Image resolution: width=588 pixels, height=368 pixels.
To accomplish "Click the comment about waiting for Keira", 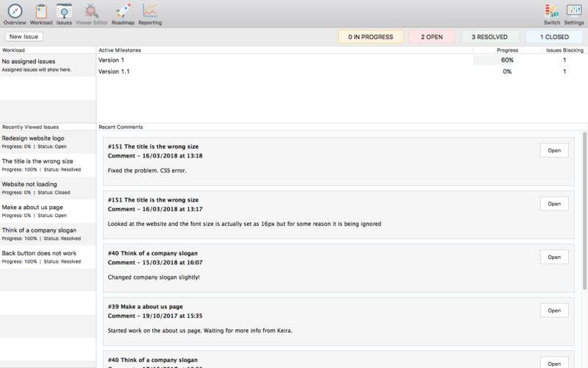I will (x=200, y=330).
